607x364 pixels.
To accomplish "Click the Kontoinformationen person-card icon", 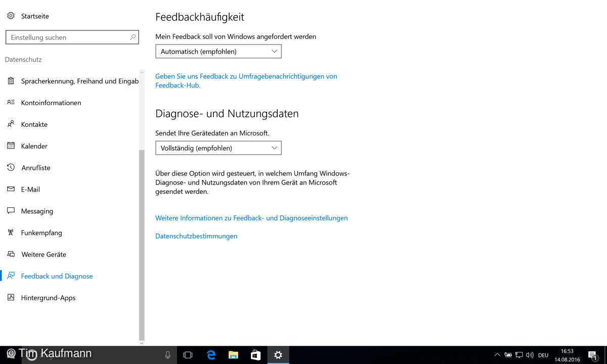I will (x=11, y=103).
